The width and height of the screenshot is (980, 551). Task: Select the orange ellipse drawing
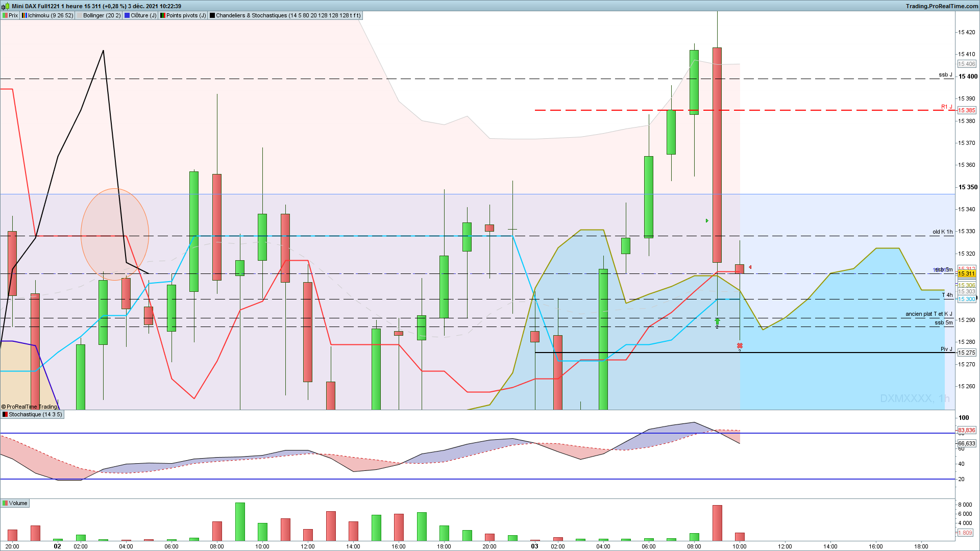pyautogui.click(x=115, y=235)
